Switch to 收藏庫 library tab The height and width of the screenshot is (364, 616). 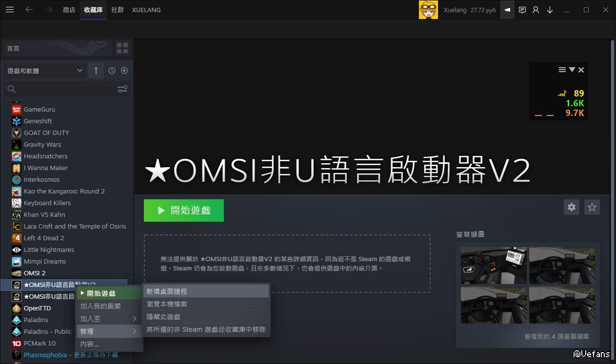click(x=93, y=10)
